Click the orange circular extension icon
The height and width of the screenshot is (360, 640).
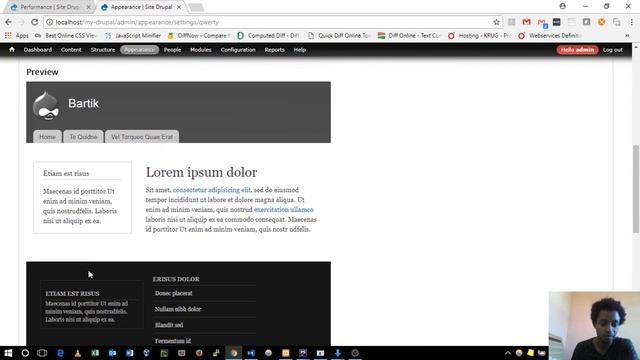[x=601, y=22]
